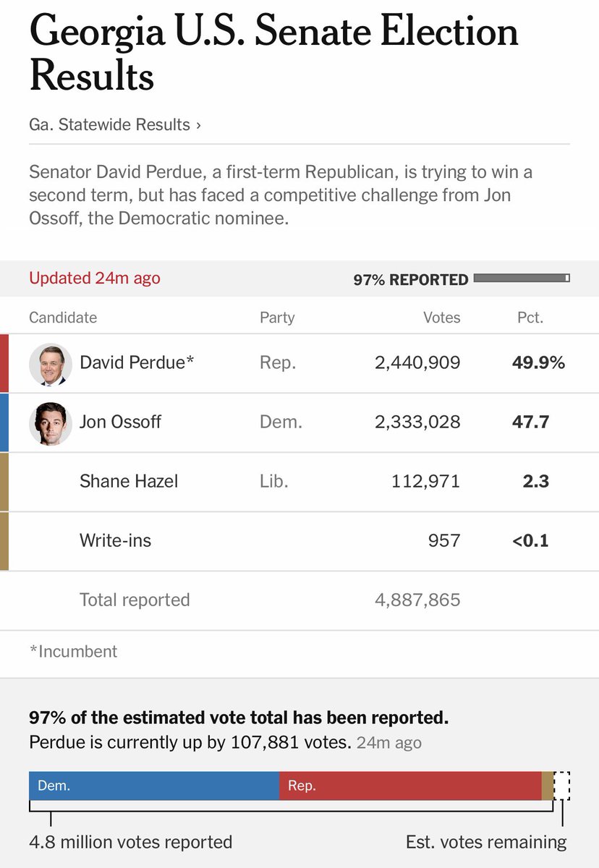Click the Shane Hazel row name

click(x=129, y=481)
